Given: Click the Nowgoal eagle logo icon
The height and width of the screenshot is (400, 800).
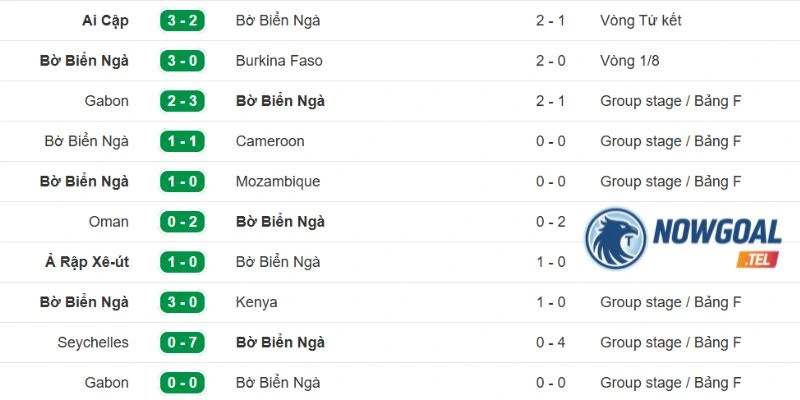Looking at the screenshot, I should pos(615,238).
